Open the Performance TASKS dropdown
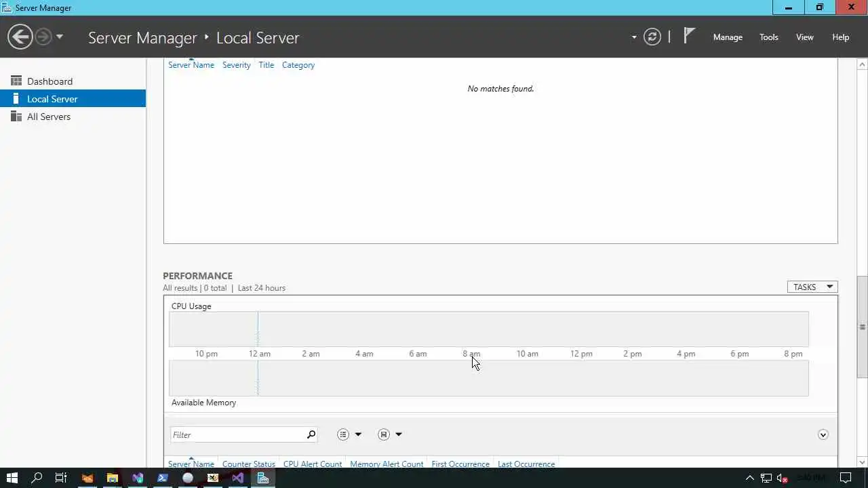This screenshot has height=488, width=868. coord(812,287)
